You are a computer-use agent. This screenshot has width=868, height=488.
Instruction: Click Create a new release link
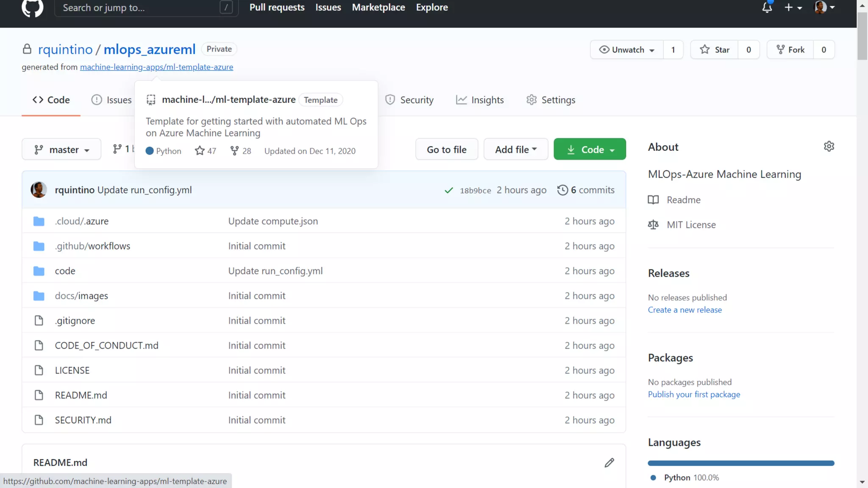tap(684, 310)
